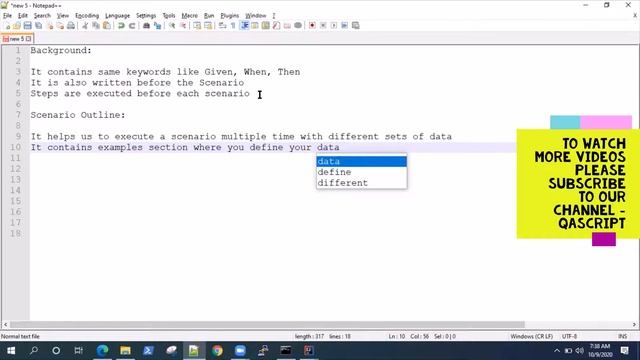Open the File menu
Screen dimensions: 640x360
point(7,16)
